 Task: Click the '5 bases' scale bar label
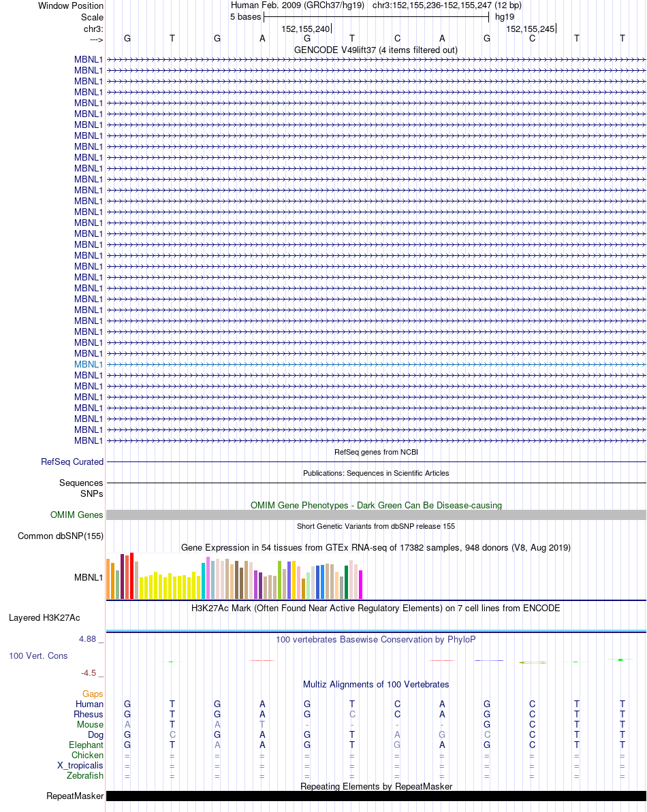(x=246, y=16)
